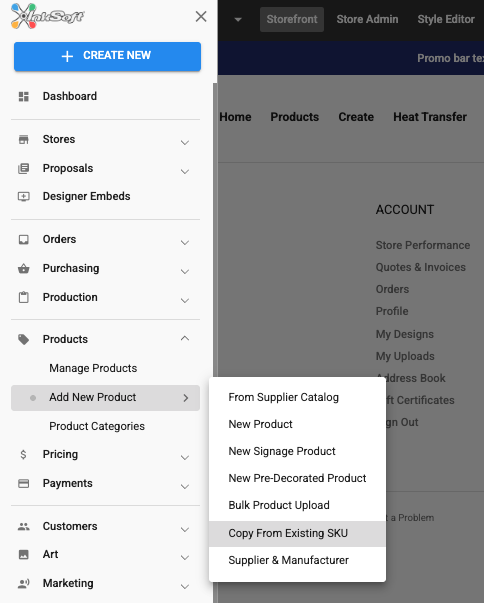Open the dropdown arrow beside Storefront
The width and height of the screenshot is (484, 603).
[238, 20]
